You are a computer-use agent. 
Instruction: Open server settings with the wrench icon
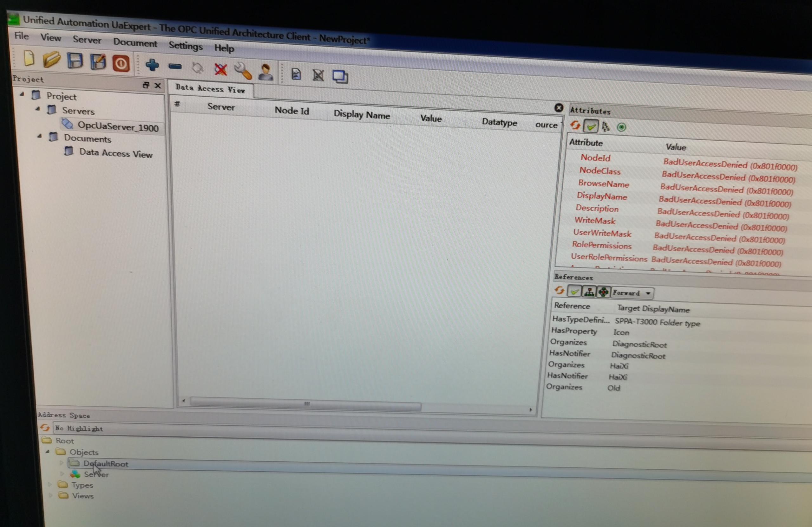(243, 71)
